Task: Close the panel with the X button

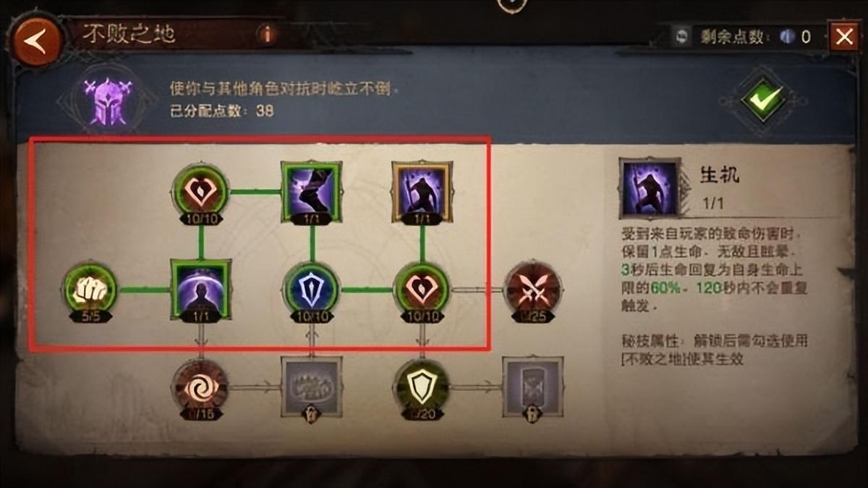Action: click(x=843, y=37)
